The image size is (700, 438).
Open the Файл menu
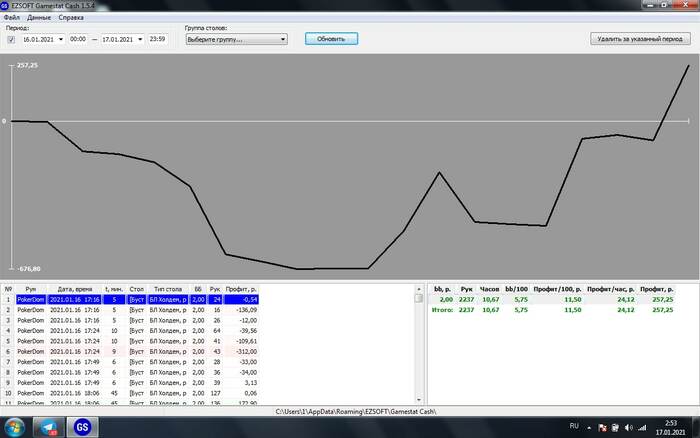tap(12, 17)
